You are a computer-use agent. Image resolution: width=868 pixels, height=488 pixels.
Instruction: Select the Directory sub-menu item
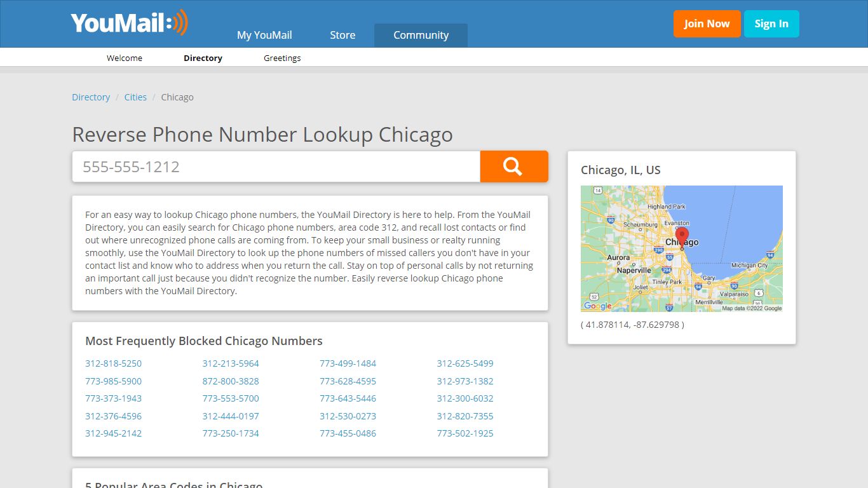(203, 58)
